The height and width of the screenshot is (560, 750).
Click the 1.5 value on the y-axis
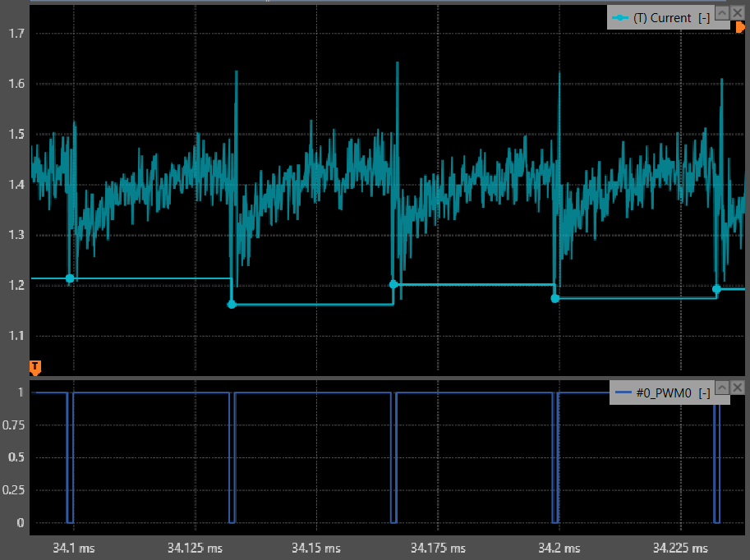(x=15, y=133)
